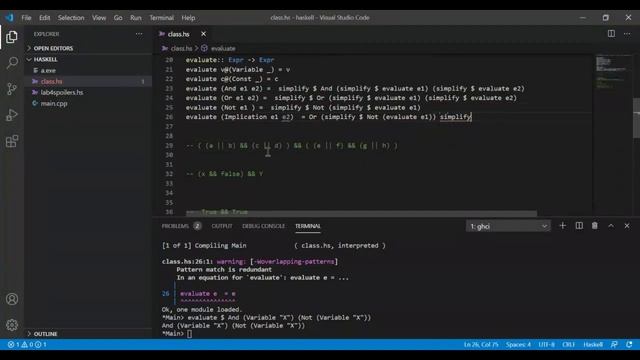Open Explorer panel more actions ellipsis
640x360 pixels.
[139, 34]
